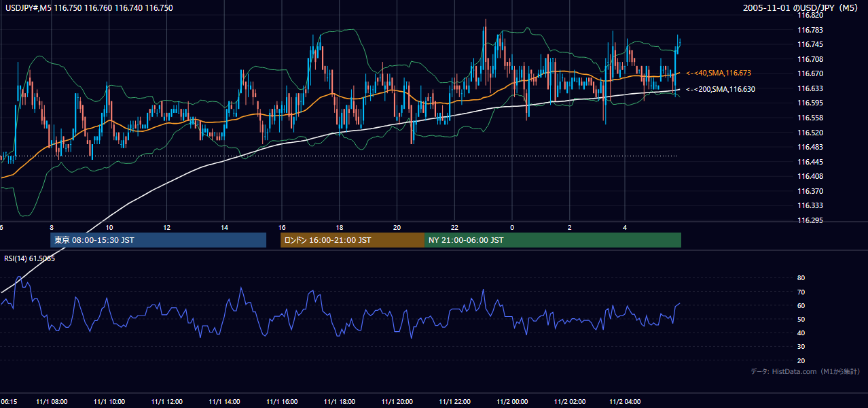The width and height of the screenshot is (868, 408).
Task: Click price axis value 116.445
Action: (x=810, y=162)
